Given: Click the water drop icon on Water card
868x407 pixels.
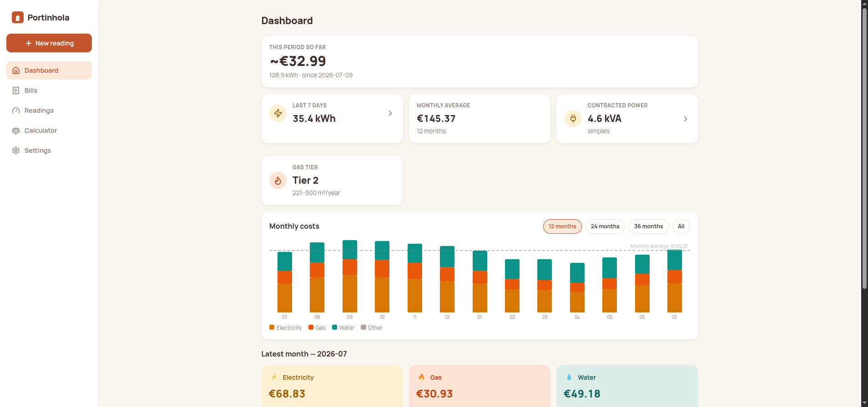Looking at the screenshot, I should click(x=569, y=377).
